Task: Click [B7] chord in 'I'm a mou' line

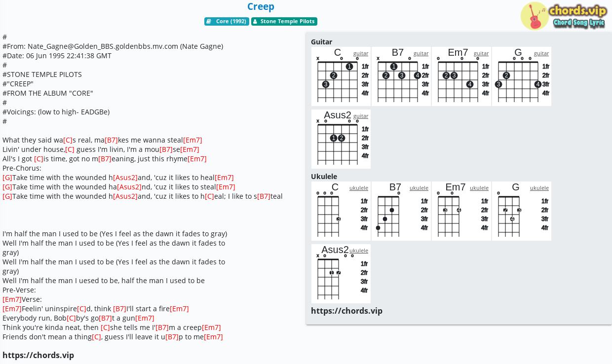Action: pyautogui.click(x=166, y=149)
